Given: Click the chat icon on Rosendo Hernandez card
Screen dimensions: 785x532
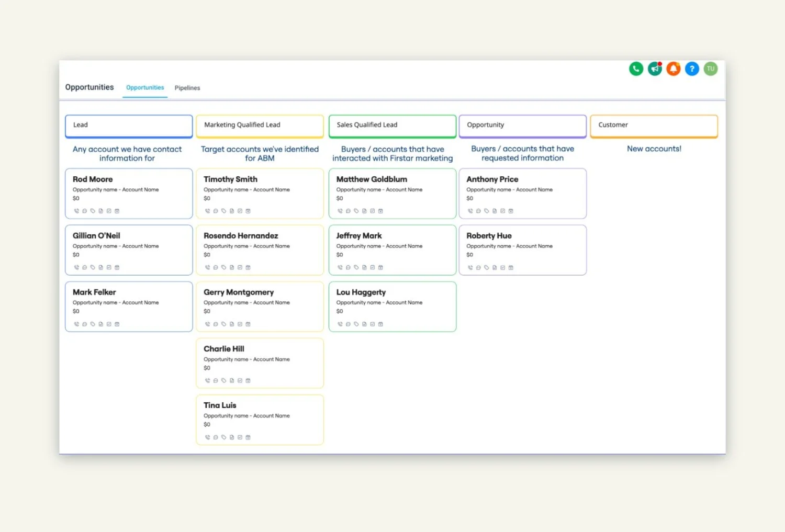Looking at the screenshot, I should [x=216, y=267].
